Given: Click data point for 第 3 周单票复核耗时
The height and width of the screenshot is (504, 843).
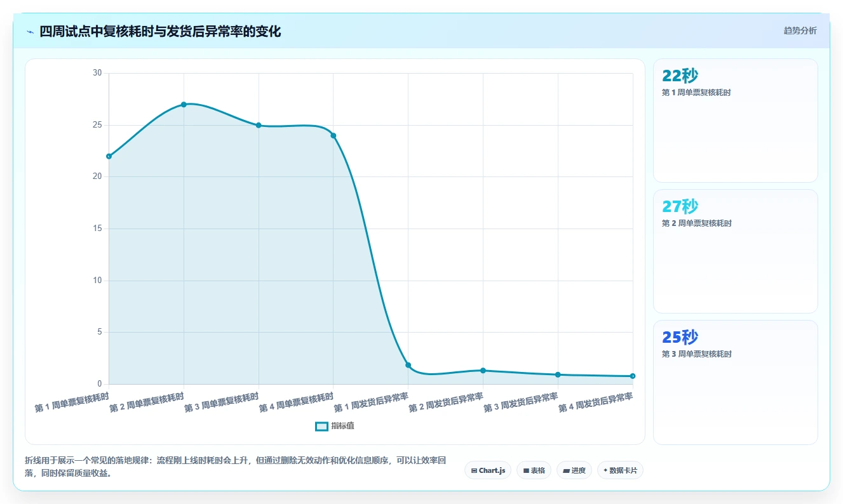Looking at the screenshot, I should [259, 125].
